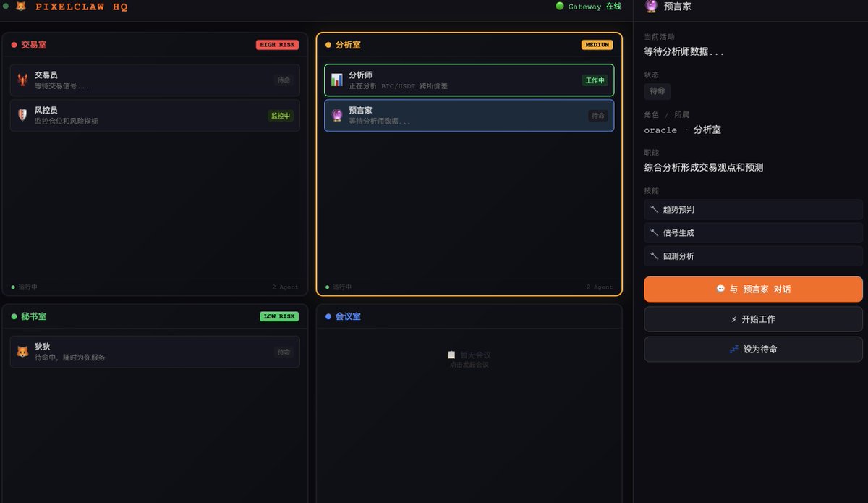
Task: Click 暂无会议 to start a meeting
Action: [x=469, y=355]
